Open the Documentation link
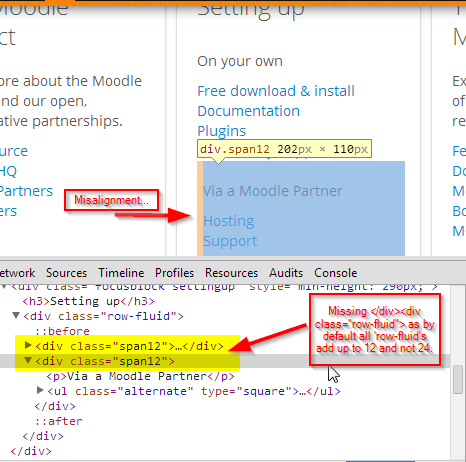 (248, 111)
